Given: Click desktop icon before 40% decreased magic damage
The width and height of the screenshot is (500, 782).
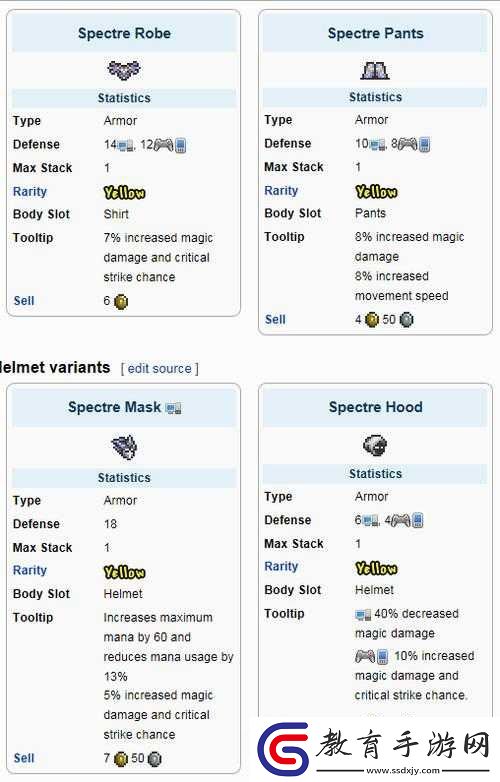Looking at the screenshot, I should pos(363,614).
